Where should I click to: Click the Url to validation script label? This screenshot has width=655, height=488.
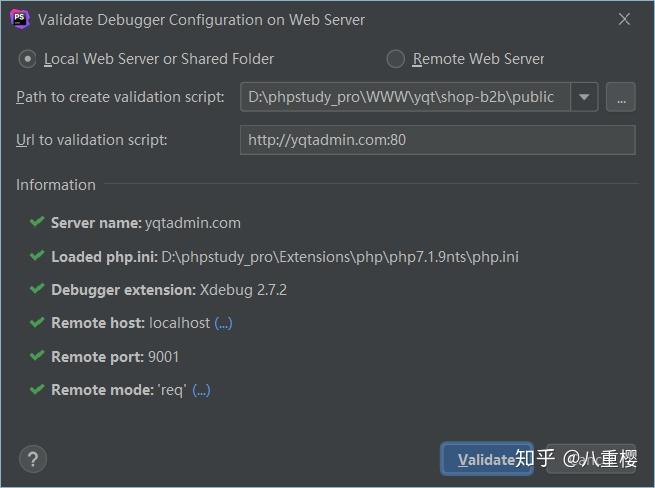(x=91, y=140)
